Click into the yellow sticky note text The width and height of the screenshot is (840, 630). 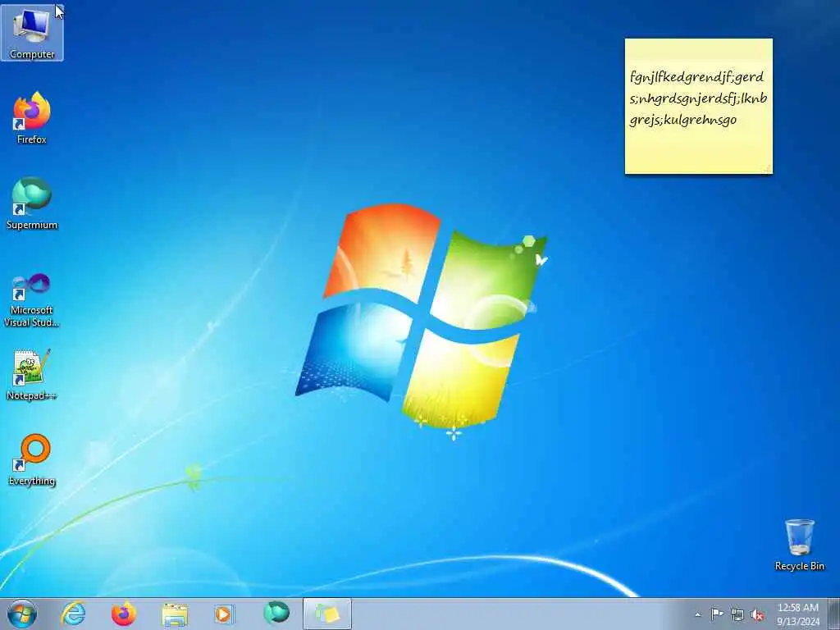click(x=699, y=98)
